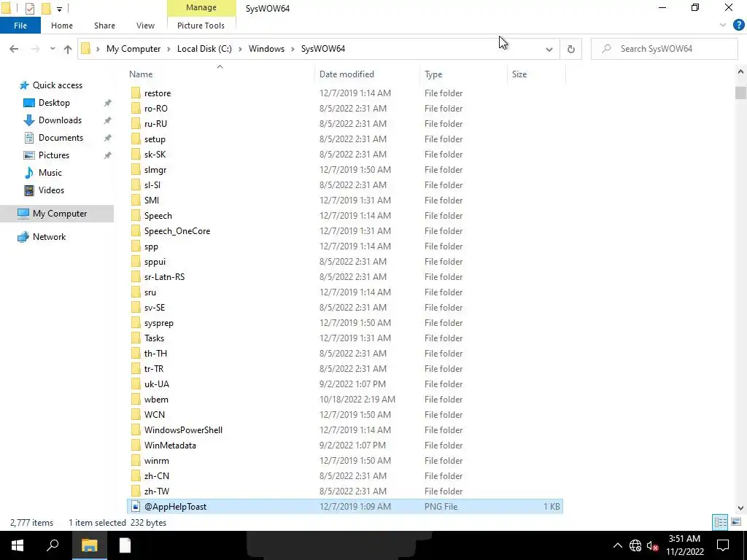The width and height of the screenshot is (747, 560).
Task: Select the sr-Latn-RS folder name
Action: [164, 276]
